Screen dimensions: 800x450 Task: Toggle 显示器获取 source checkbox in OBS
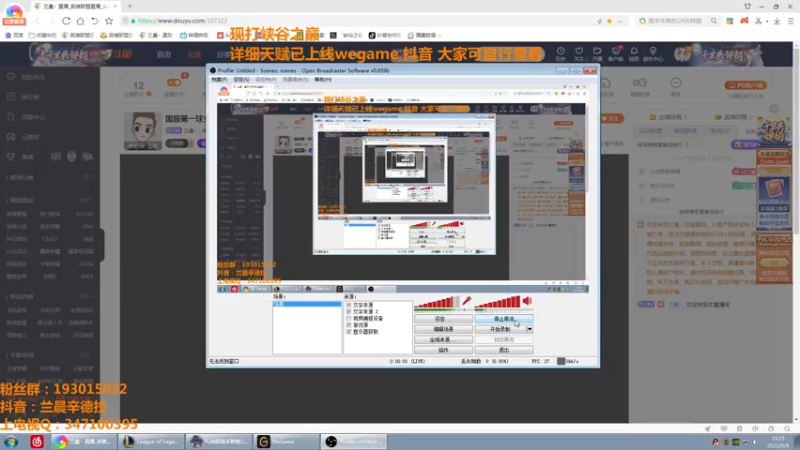[x=348, y=332]
